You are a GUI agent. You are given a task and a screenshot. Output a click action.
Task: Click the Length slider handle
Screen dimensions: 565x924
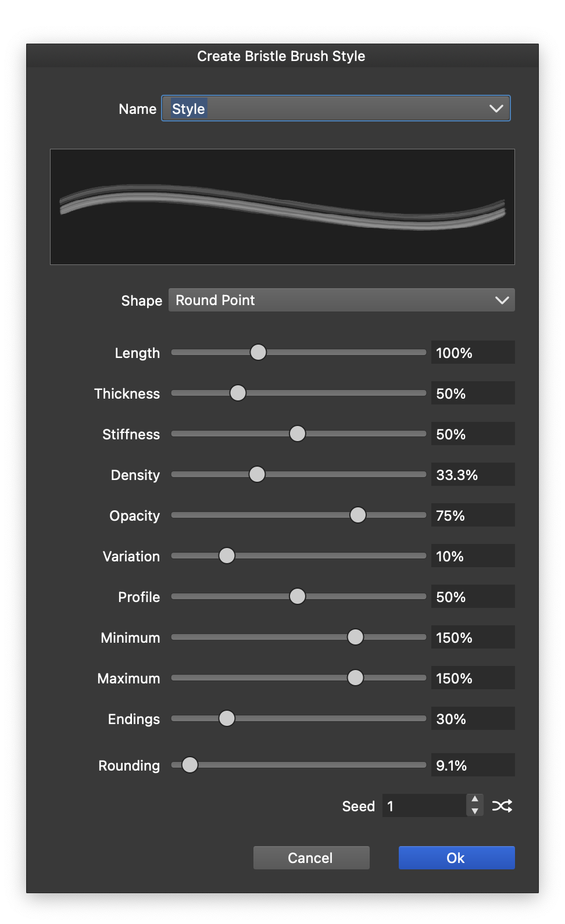[x=258, y=352]
